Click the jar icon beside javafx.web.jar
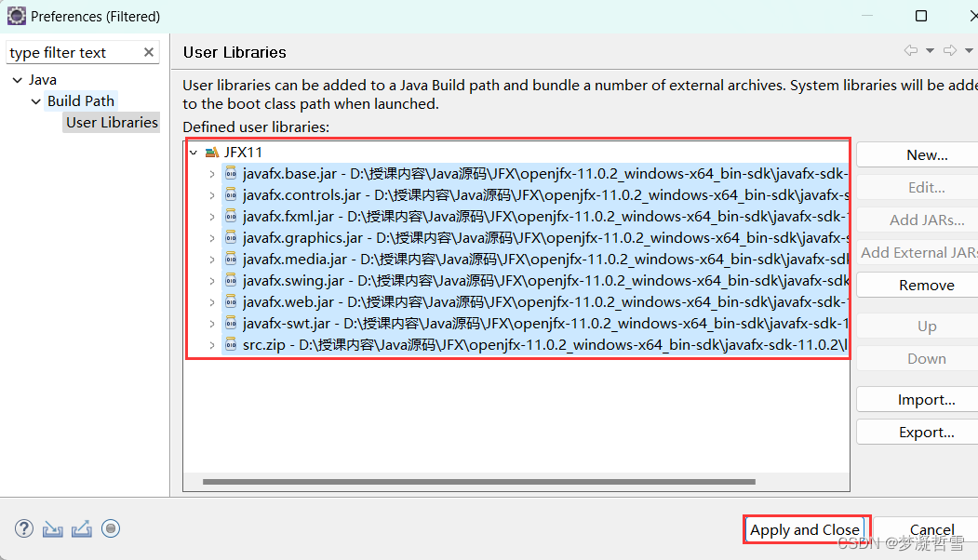Image resolution: width=978 pixels, height=560 pixels. 231,301
